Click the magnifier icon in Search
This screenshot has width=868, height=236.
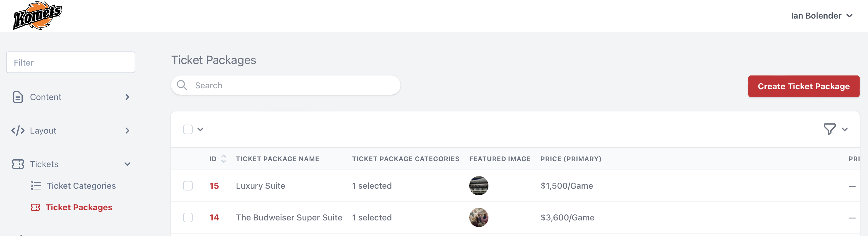pyautogui.click(x=182, y=85)
